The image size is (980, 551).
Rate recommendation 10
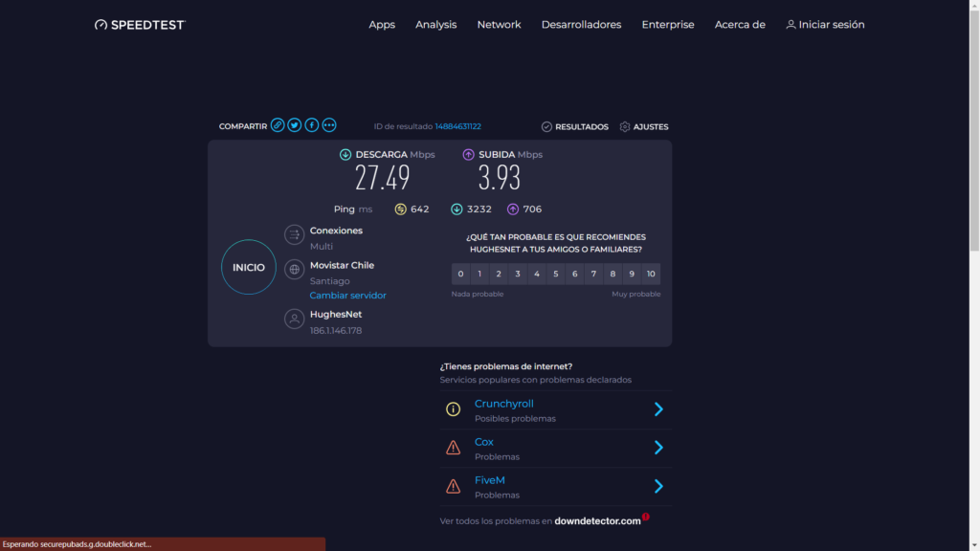click(x=651, y=274)
